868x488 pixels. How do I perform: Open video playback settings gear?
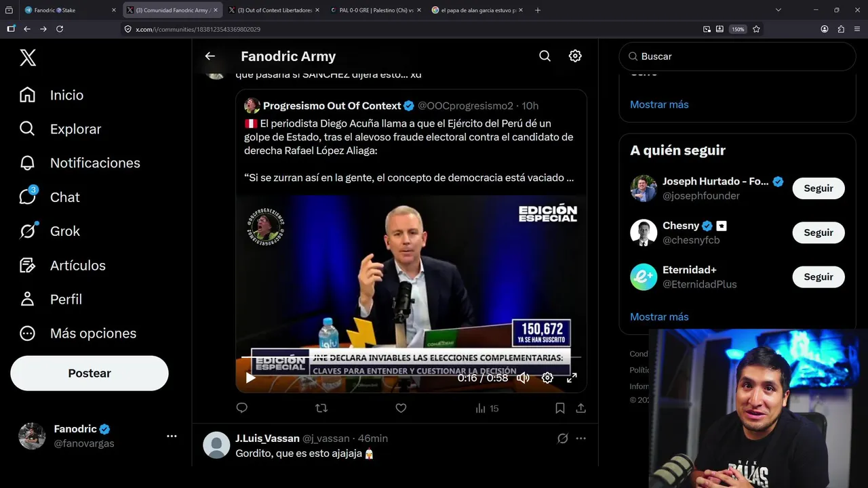tap(547, 378)
